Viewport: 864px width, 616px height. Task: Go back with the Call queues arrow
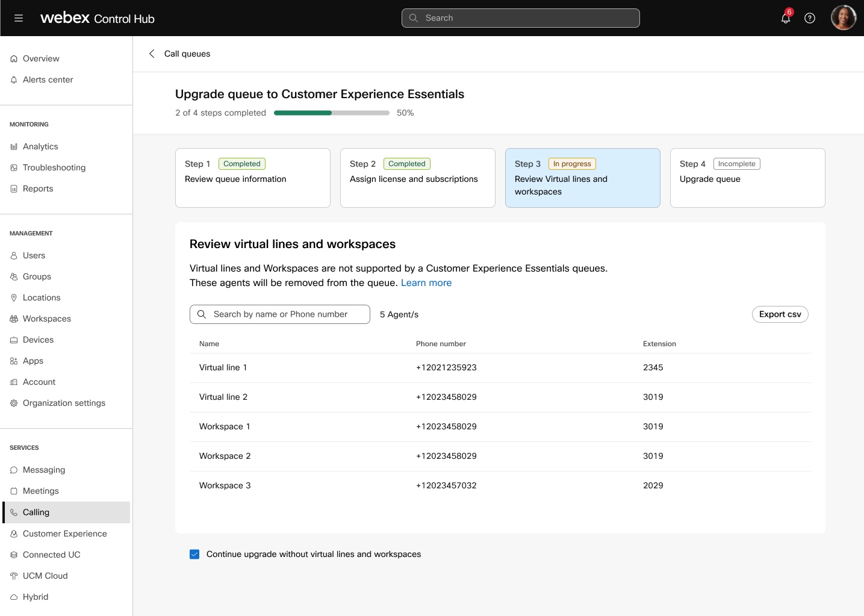(x=152, y=54)
